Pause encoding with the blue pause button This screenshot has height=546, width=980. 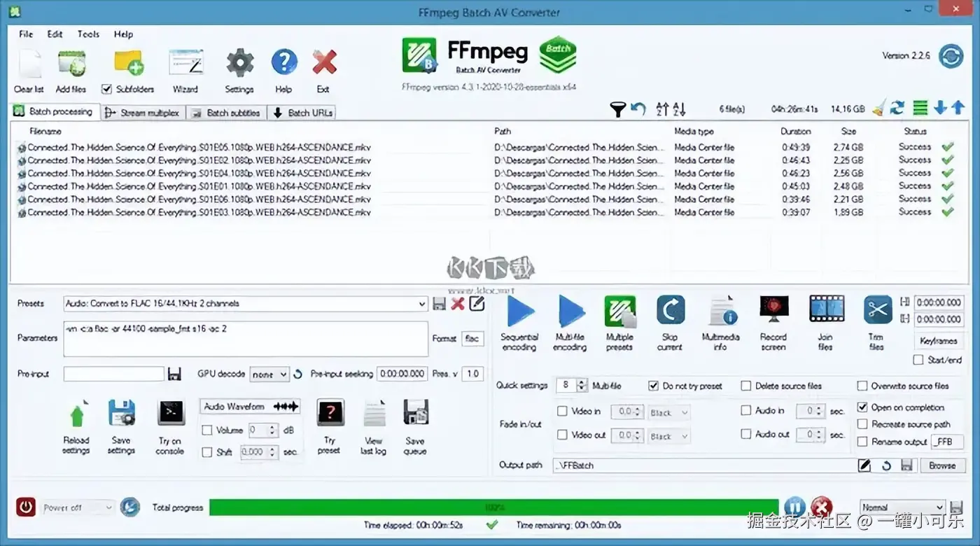pyautogui.click(x=794, y=506)
